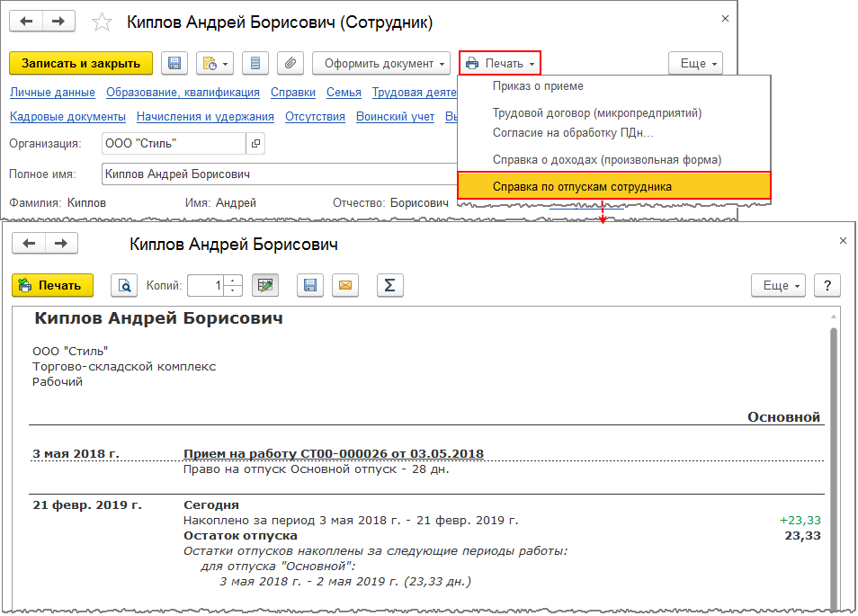Click the yellow 'Печать' button in report window
Viewport: 858px width, 616px height.
pyautogui.click(x=53, y=286)
